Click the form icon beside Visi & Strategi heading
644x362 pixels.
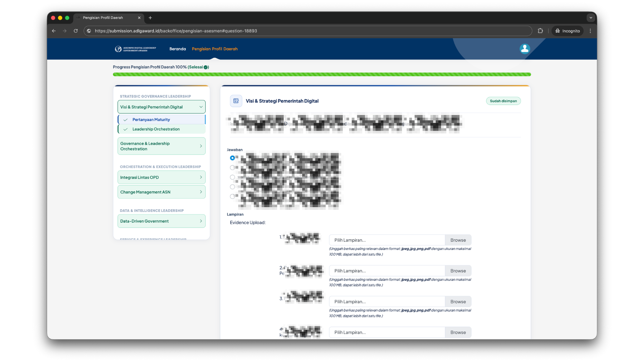[236, 101]
